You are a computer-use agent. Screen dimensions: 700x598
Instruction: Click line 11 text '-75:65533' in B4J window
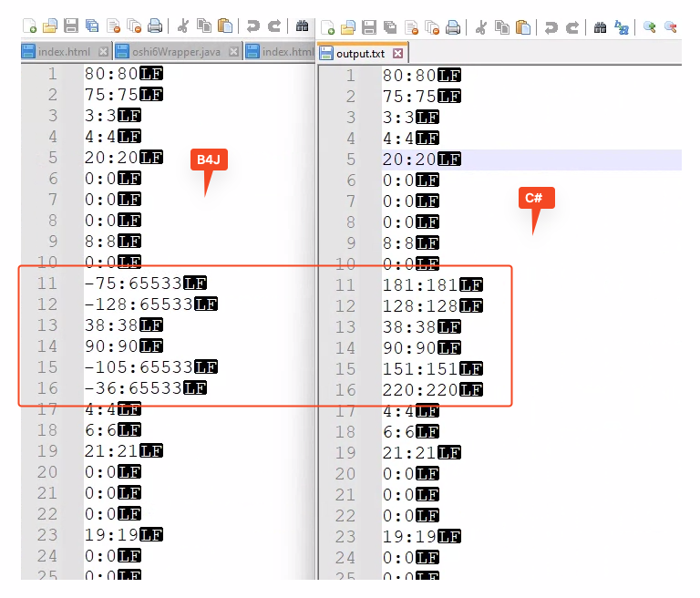pyautogui.click(x=134, y=284)
